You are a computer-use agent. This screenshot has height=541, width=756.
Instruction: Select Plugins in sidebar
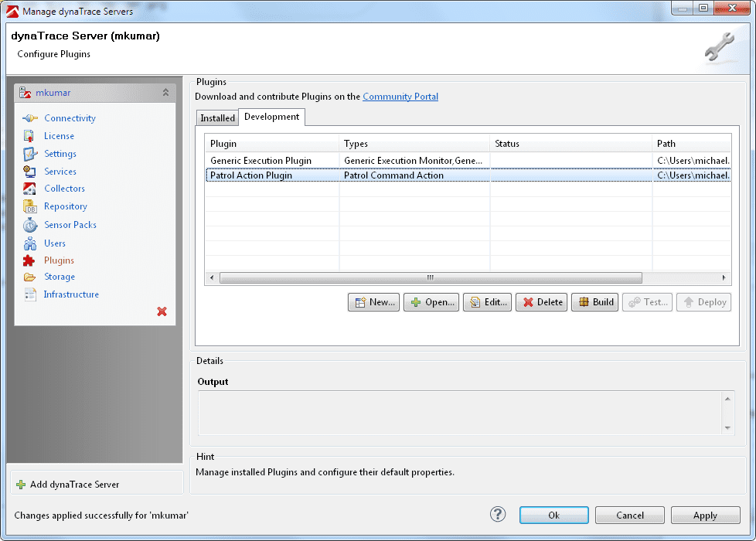click(59, 260)
